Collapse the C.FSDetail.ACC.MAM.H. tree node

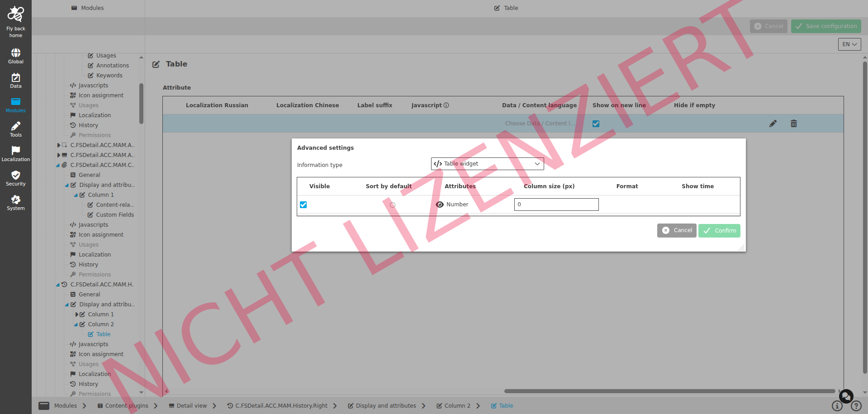[x=58, y=285]
